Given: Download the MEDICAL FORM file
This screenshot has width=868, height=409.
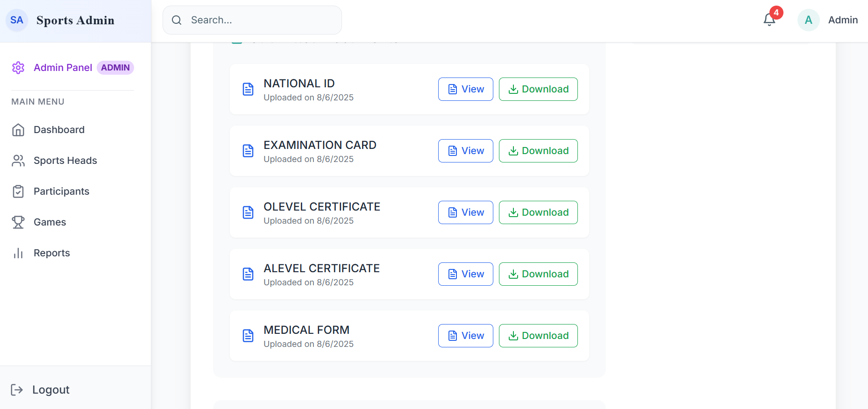Looking at the screenshot, I should [538, 336].
